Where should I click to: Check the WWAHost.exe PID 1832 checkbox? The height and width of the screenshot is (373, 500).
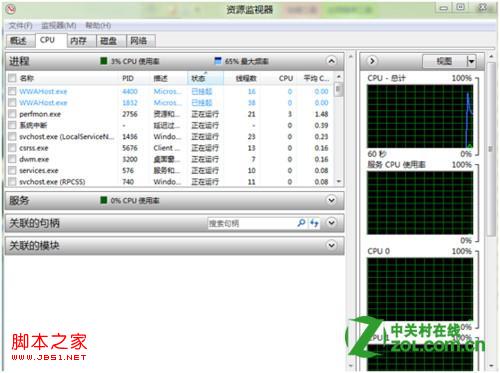(12, 103)
